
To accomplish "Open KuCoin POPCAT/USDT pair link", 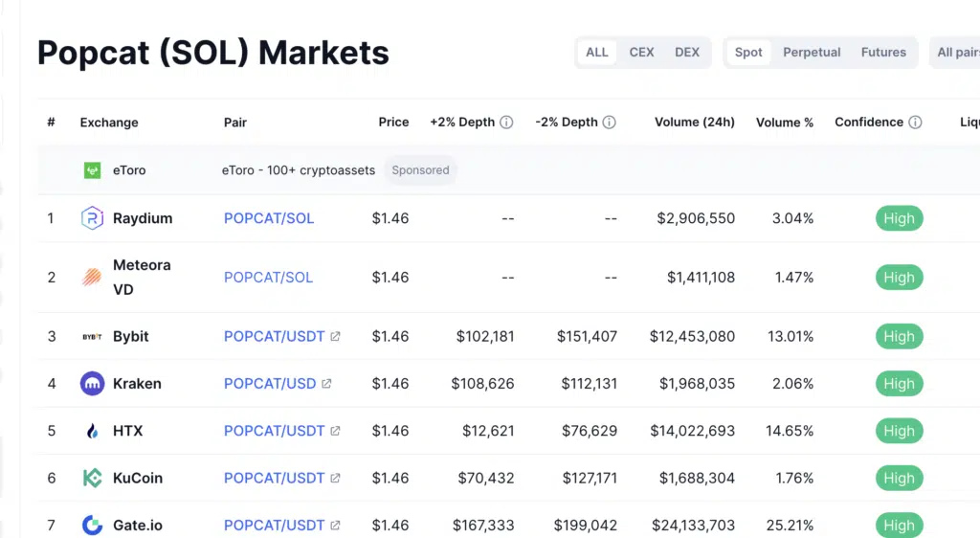I will point(274,478).
